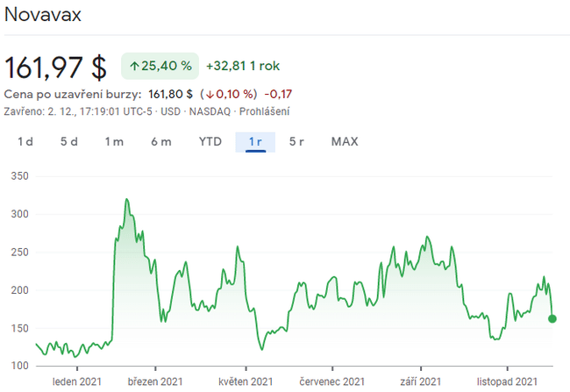Image resolution: width=570 pixels, height=392 pixels.
Task: Show year-to-date with YTD tab
Action: [x=210, y=141]
